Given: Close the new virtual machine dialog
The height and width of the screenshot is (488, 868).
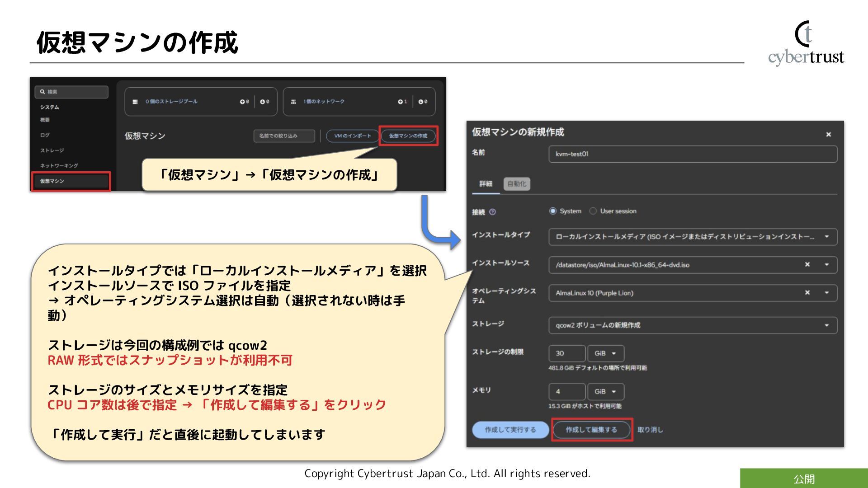Looking at the screenshot, I should pyautogui.click(x=828, y=134).
